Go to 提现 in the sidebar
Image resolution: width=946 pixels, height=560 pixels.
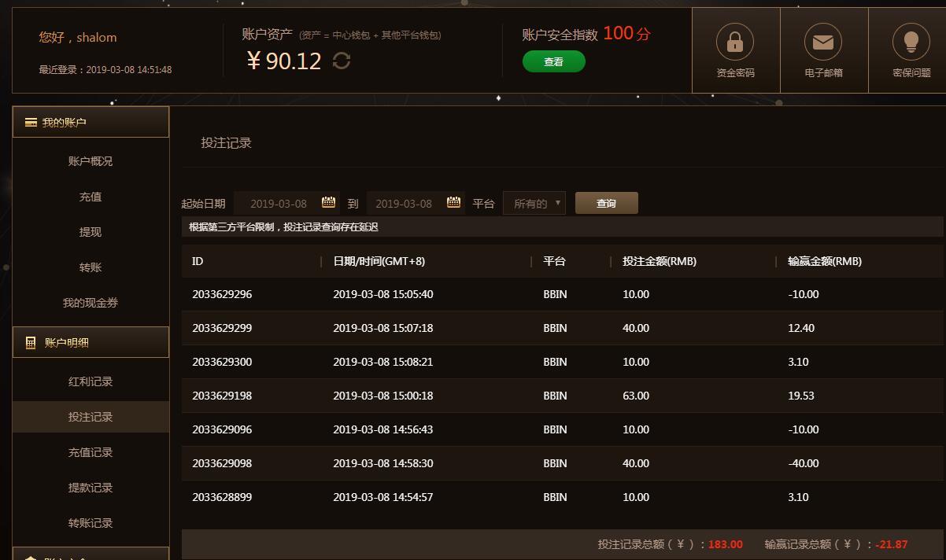(x=91, y=232)
